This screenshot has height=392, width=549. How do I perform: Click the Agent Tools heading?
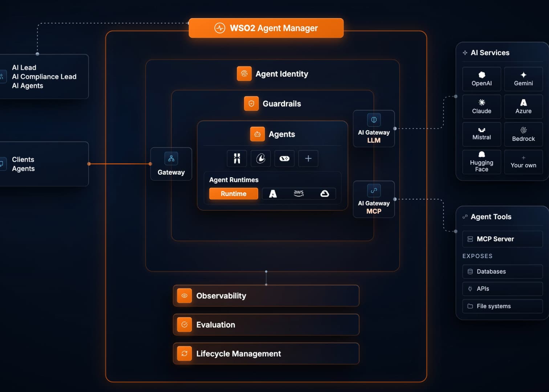[x=491, y=217]
